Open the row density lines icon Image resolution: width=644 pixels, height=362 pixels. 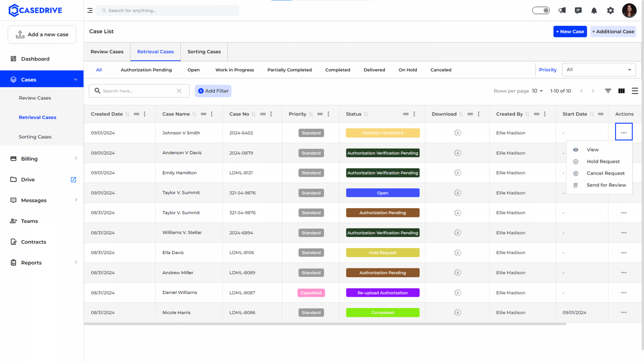click(635, 91)
